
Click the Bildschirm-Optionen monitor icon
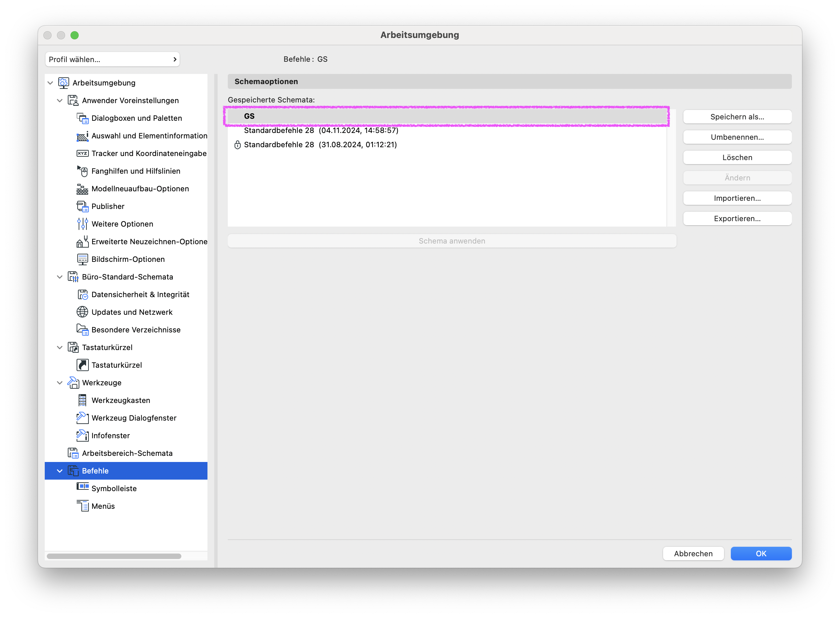[x=82, y=259]
